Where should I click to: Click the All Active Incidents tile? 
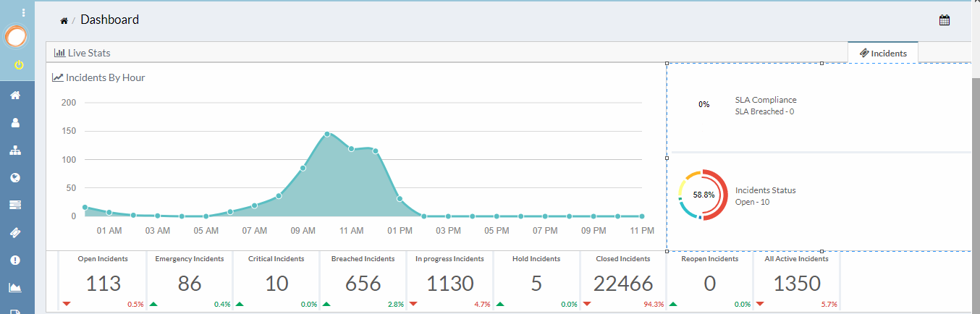[797, 281]
